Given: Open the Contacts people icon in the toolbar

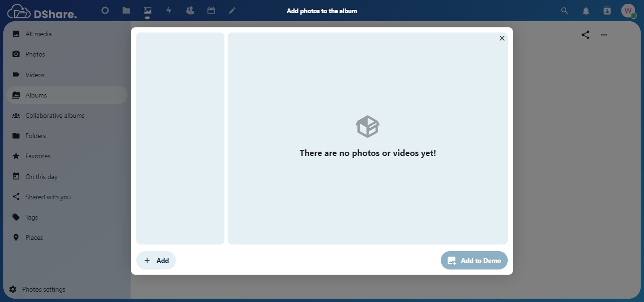Looking at the screenshot, I should [x=190, y=11].
